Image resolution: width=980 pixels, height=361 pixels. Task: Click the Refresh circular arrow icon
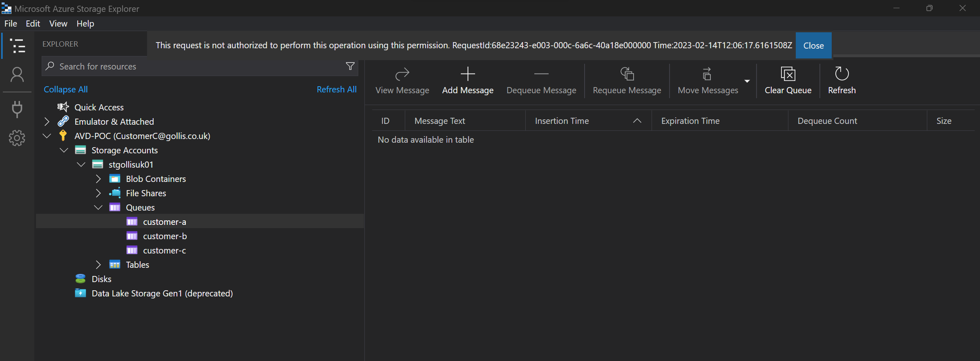pyautogui.click(x=842, y=74)
